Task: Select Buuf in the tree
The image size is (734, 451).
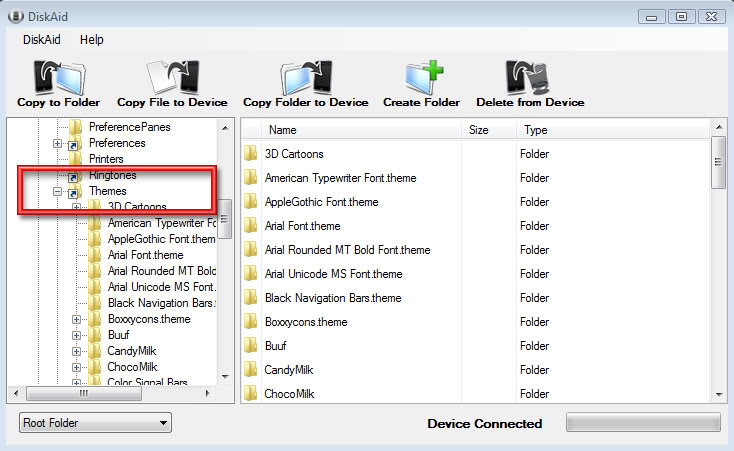Action: pos(118,335)
